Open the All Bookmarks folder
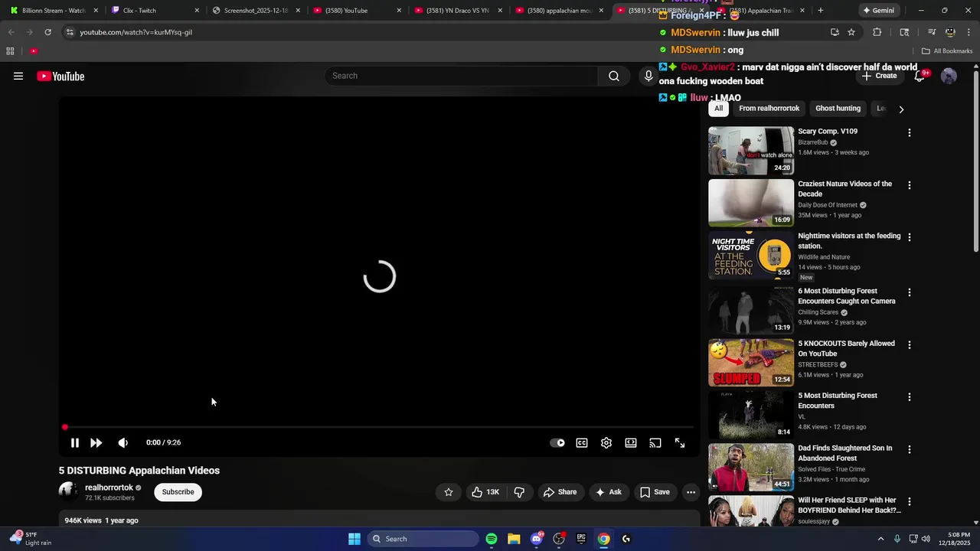This screenshot has height=551, width=980. click(947, 51)
